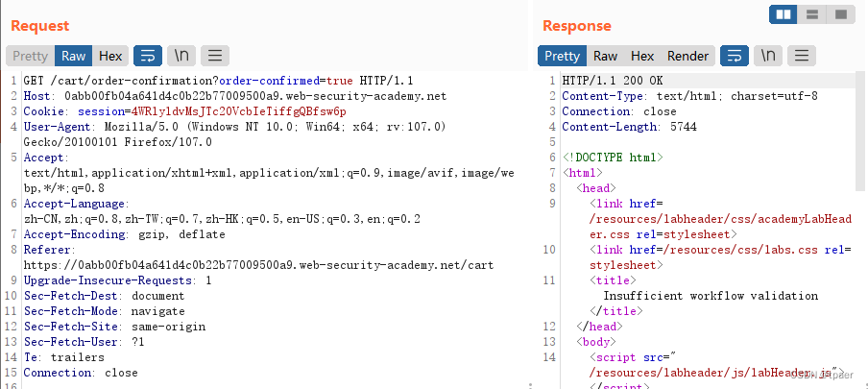
Task: Click the GET request line in editor
Action: pyautogui.click(x=218, y=81)
